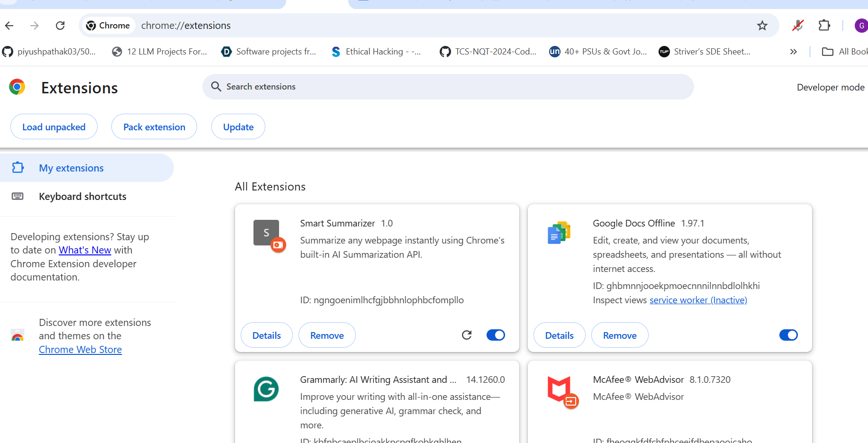Click the Search extensions field
This screenshot has height=443, width=868.
448,87
